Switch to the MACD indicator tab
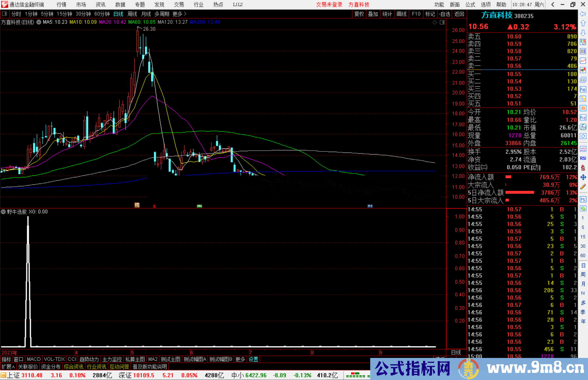 34,359
